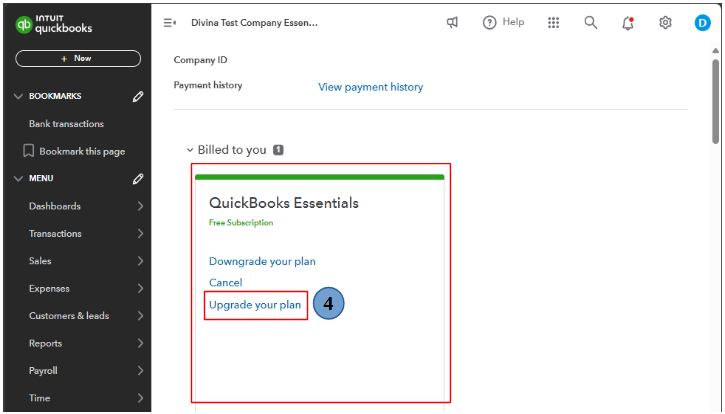Open the Reports menu item
Screen dimensions: 725x414
tap(46, 343)
